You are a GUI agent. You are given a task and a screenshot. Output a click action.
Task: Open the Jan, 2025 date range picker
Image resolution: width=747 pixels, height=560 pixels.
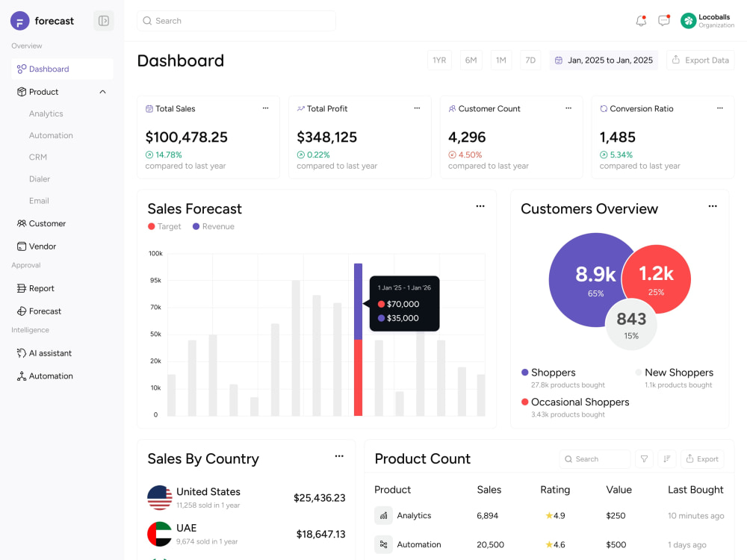604,60
